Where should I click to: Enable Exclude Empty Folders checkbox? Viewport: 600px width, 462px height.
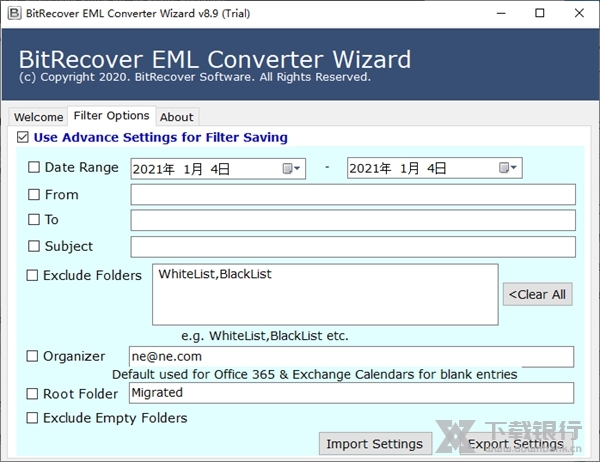pyautogui.click(x=32, y=418)
